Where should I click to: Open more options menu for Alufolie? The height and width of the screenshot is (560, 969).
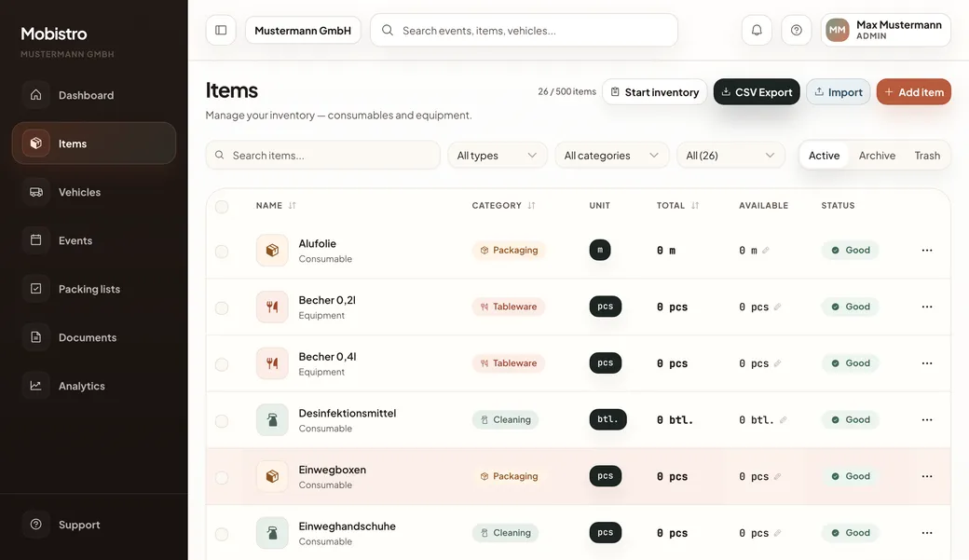click(927, 251)
